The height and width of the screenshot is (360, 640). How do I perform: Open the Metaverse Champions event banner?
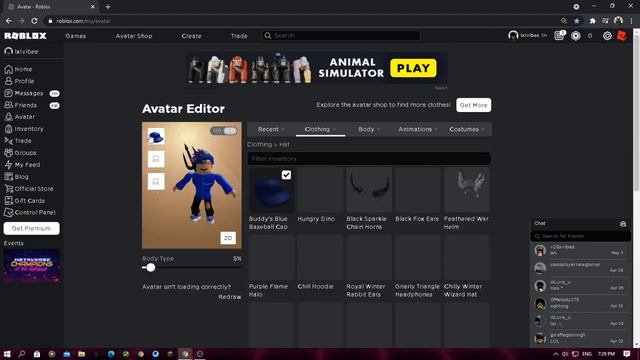tap(31, 266)
